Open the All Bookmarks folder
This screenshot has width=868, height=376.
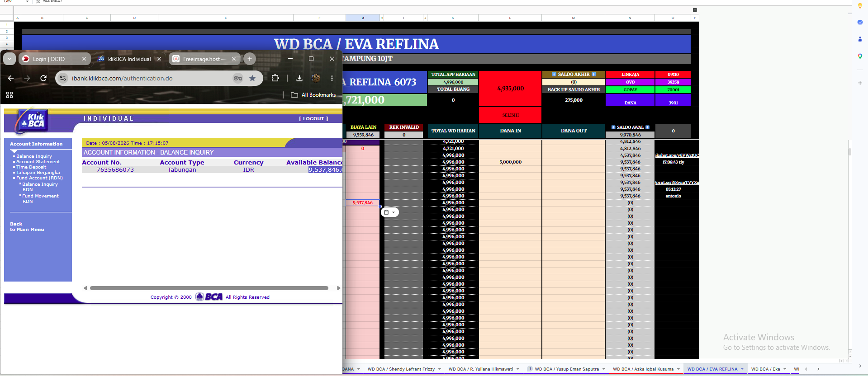tap(313, 95)
